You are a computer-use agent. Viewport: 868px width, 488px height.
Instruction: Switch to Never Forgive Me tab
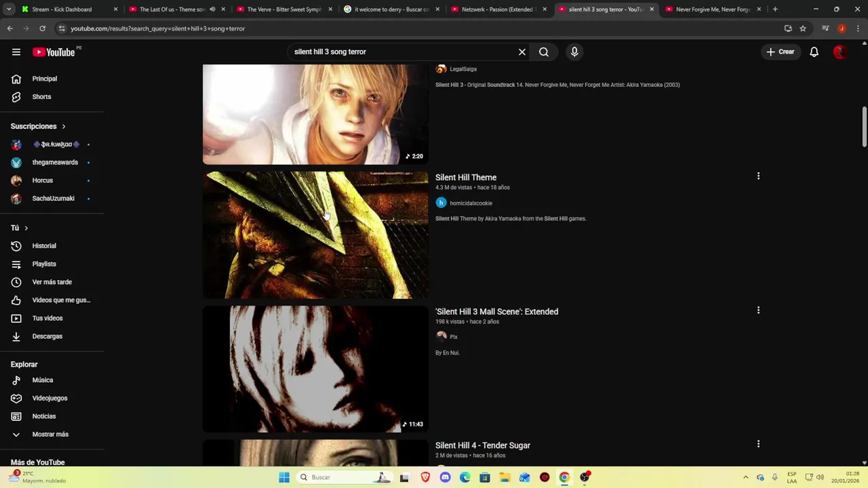712,9
